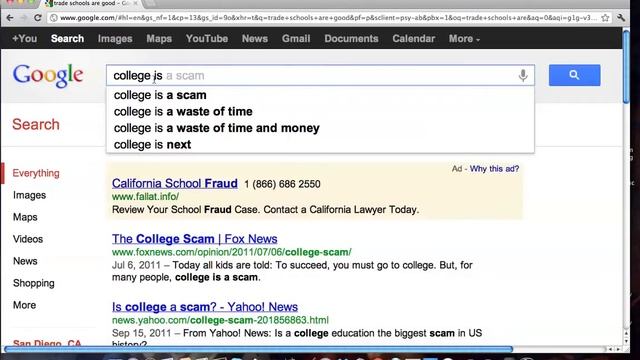Screen dimensions: 640x360
Task: Click the news.yahoo.com green result URL
Action: [x=220, y=320]
